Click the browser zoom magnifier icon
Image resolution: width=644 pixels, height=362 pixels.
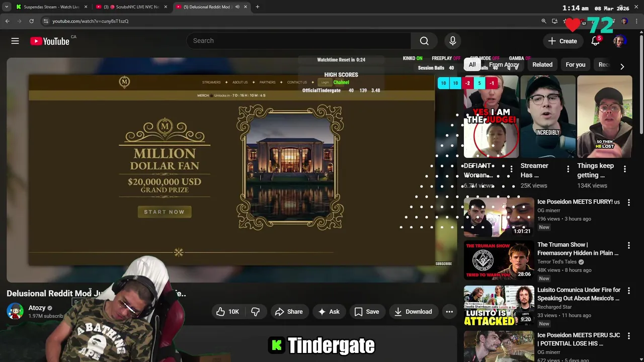[x=543, y=21]
